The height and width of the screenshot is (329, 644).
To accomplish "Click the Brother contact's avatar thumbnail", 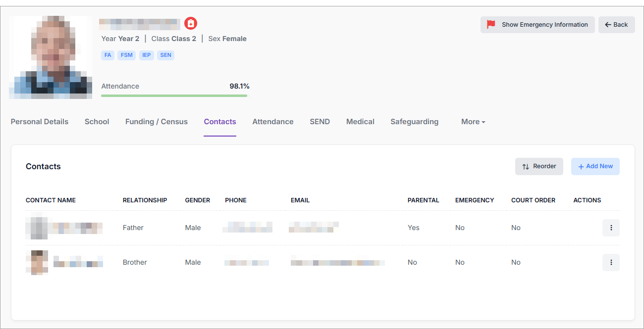I will click(x=37, y=262).
